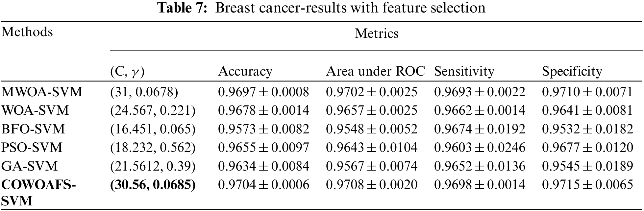Select BFO-SVM ROC value 0.9548 ± 0.0052
The width and height of the screenshot is (644, 211).
[371, 129]
